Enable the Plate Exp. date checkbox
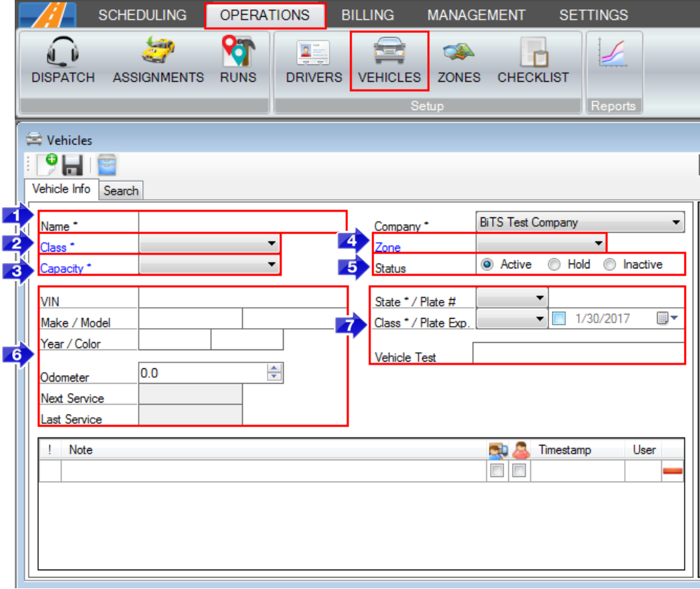700x589 pixels. pos(559,319)
